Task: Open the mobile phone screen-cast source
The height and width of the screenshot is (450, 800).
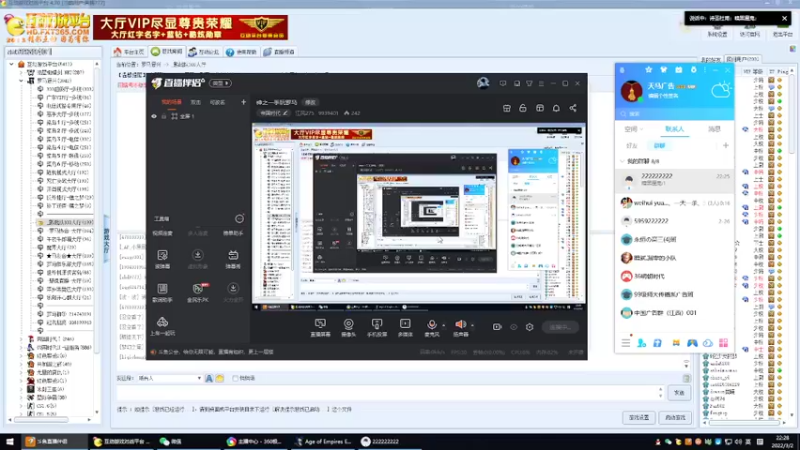Action: tap(377, 327)
